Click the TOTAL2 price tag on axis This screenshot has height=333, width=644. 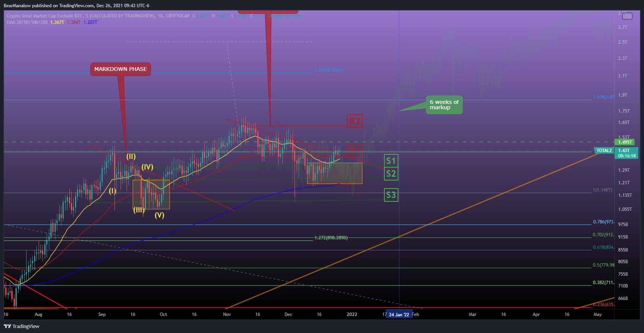coord(604,151)
